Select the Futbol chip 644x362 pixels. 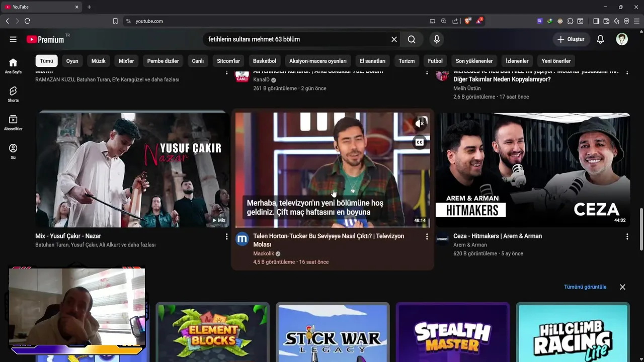(x=435, y=61)
